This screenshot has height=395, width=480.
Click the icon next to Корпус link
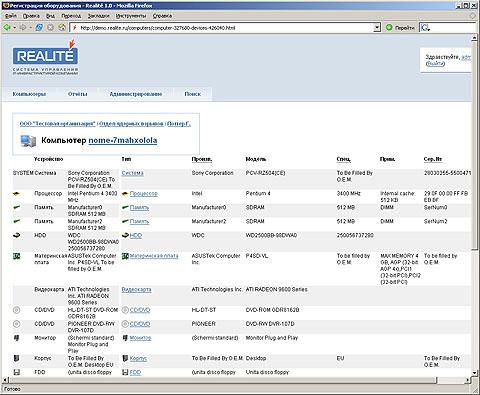coord(125,358)
